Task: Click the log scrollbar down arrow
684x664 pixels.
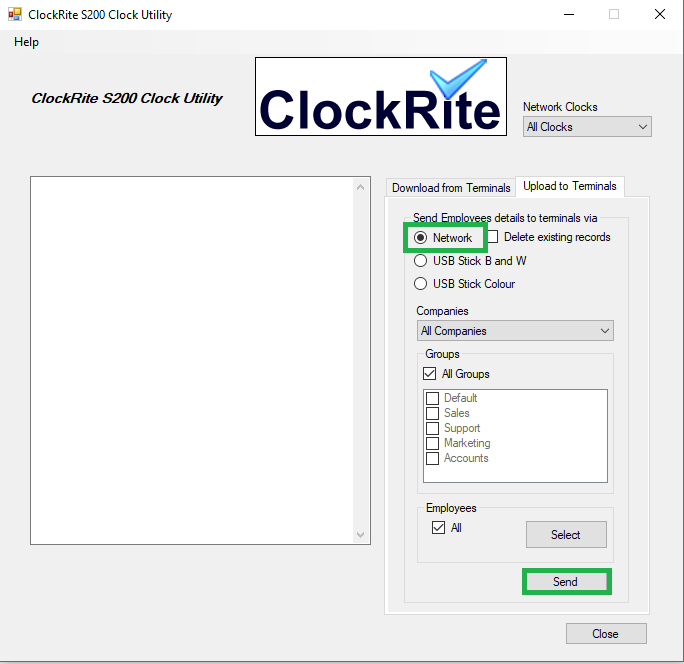Action: pos(360,534)
